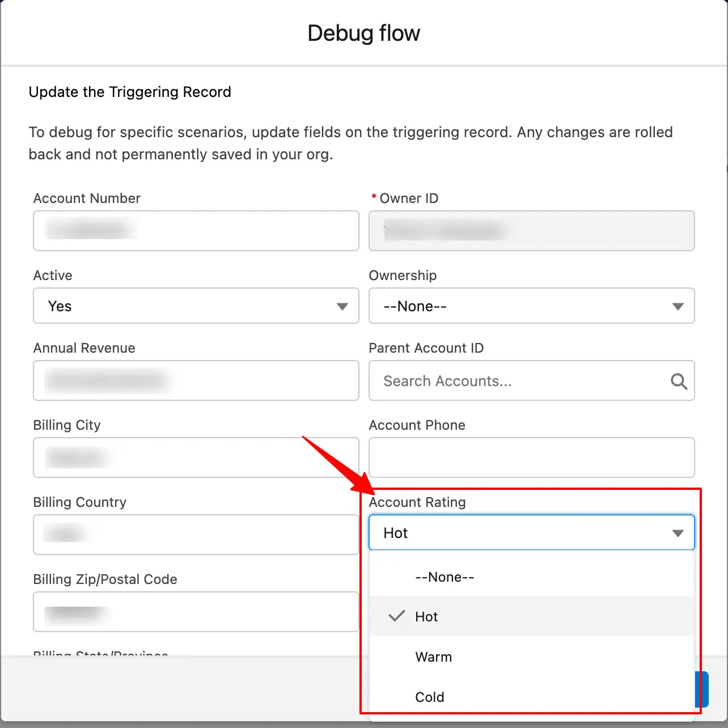Focus the Billing City field
728x728 pixels.
pyautogui.click(x=196, y=458)
